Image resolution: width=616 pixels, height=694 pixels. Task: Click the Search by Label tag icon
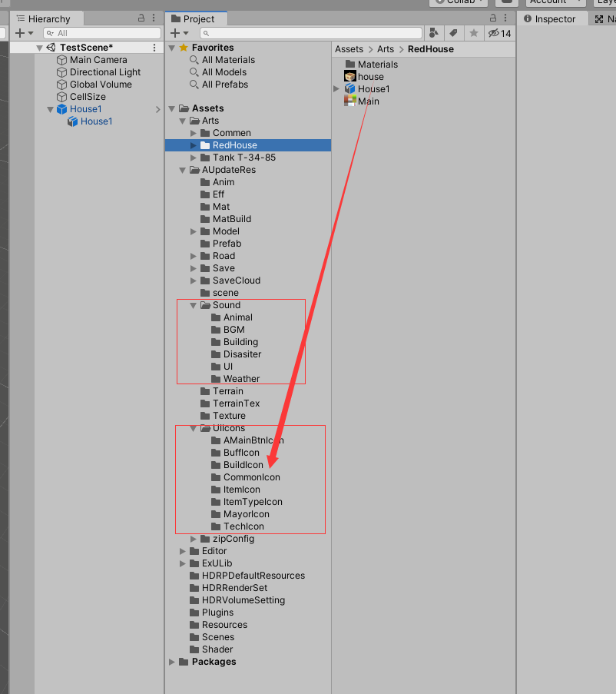click(x=454, y=33)
